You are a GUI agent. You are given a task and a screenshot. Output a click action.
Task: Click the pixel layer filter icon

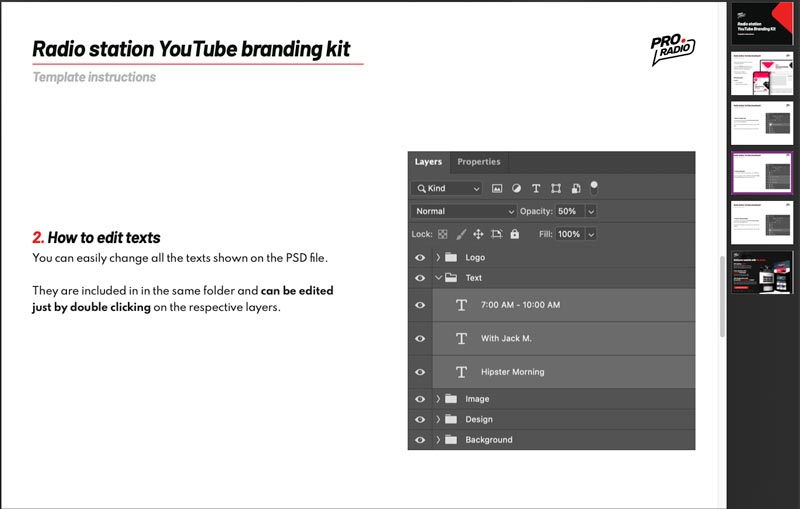497,188
